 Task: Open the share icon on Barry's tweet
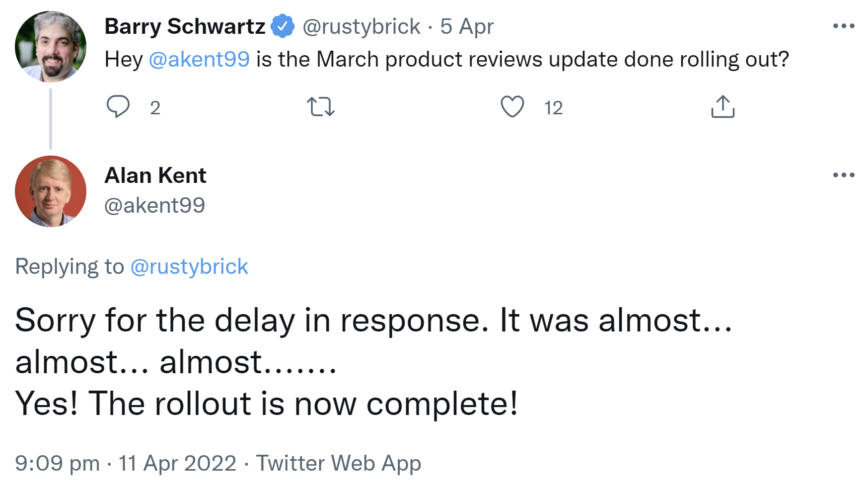723,107
